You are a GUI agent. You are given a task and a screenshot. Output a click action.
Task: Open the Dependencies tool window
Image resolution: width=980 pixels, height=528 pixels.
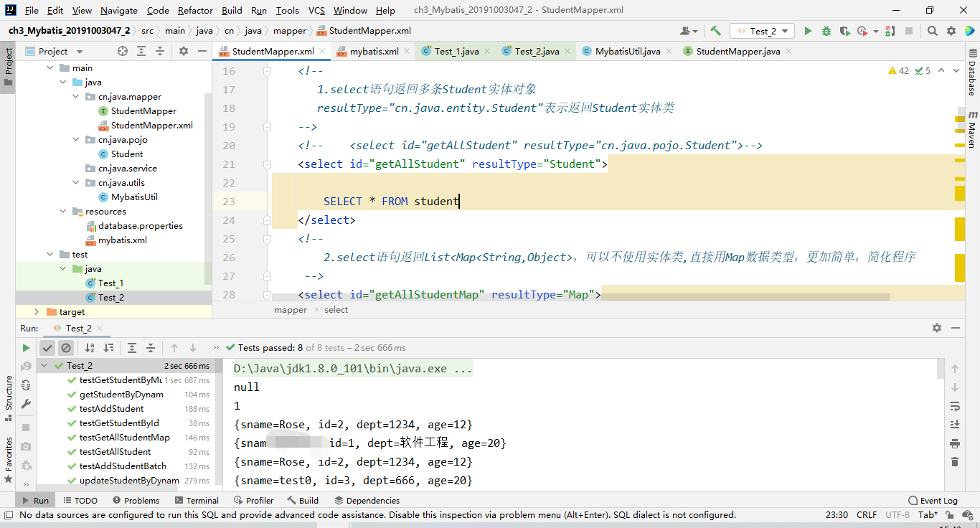[367, 500]
